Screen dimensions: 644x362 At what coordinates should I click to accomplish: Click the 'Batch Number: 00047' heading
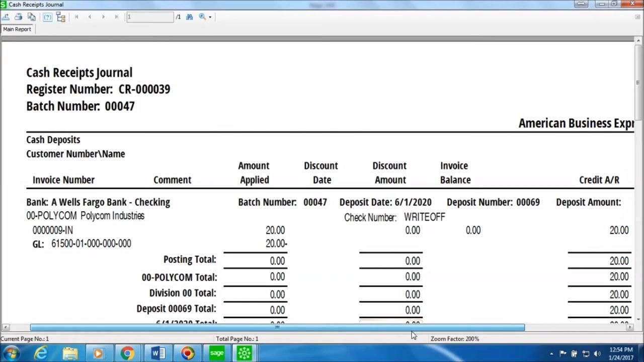[x=80, y=106]
